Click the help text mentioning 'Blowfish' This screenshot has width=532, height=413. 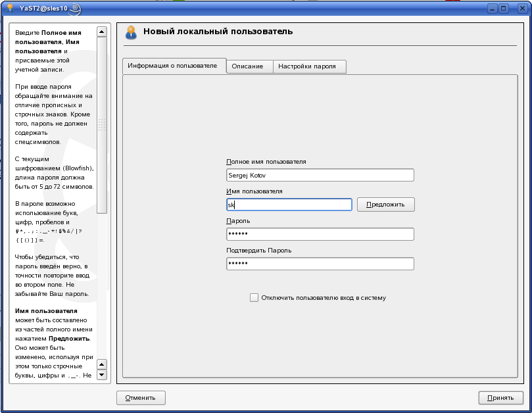point(55,173)
